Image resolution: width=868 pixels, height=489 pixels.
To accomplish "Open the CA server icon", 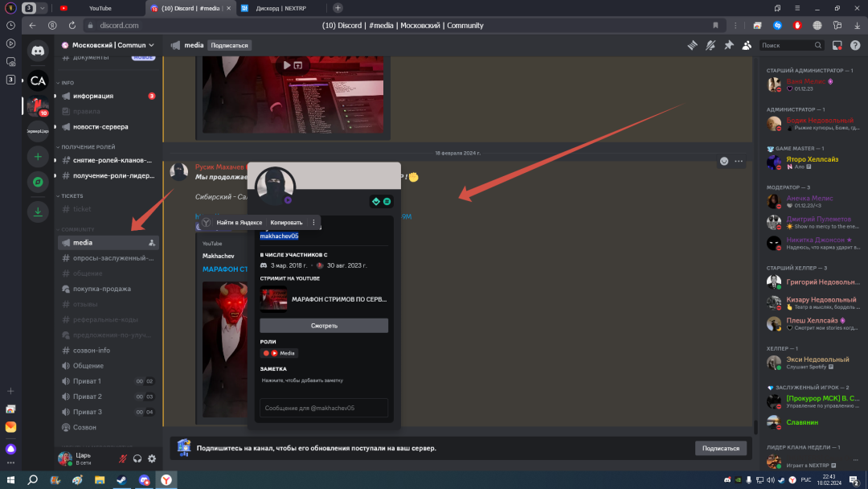I will click(38, 81).
